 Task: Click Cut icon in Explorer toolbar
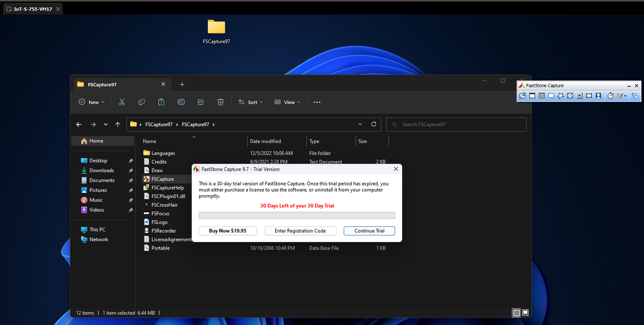click(122, 102)
